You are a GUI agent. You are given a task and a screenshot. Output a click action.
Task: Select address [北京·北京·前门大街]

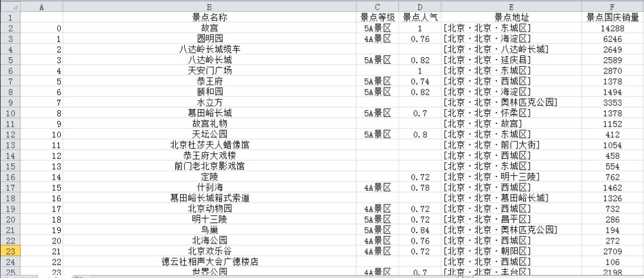click(512, 145)
